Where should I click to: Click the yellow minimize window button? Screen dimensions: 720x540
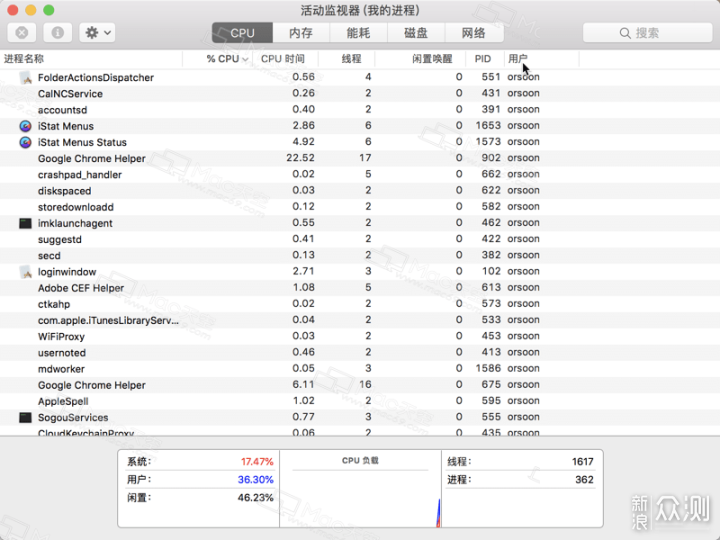[31, 10]
